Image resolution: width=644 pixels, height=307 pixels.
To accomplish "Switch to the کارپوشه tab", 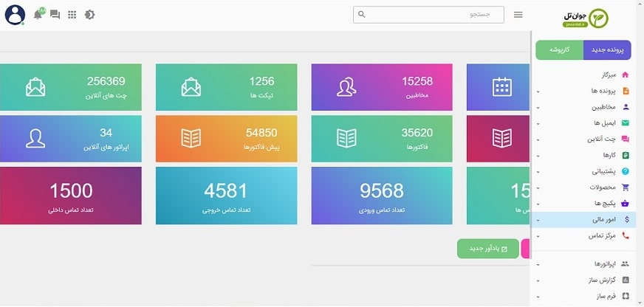I will click(560, 50).
